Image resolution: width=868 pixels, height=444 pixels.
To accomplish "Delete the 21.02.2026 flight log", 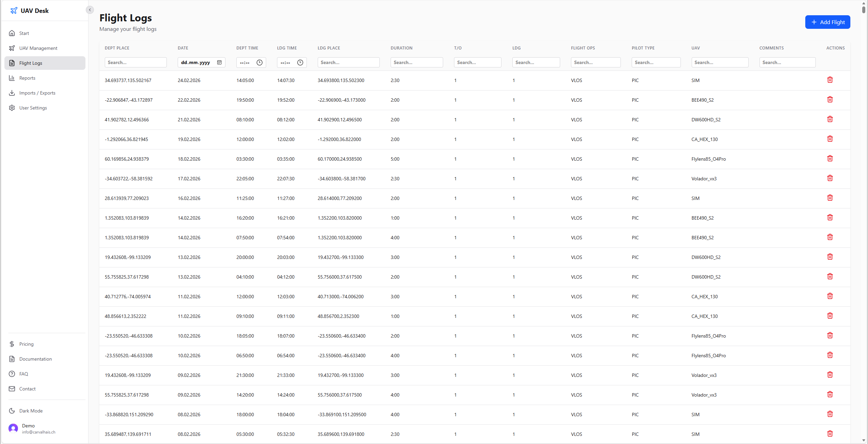I will pos(830,119).
